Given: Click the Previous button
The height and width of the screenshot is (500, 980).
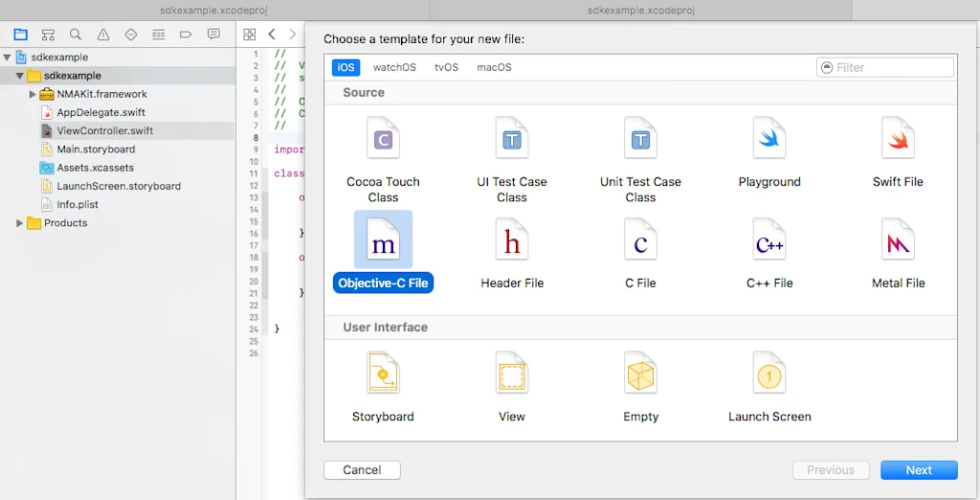Looking at the screenshot, I should click(x=831, y=470).
